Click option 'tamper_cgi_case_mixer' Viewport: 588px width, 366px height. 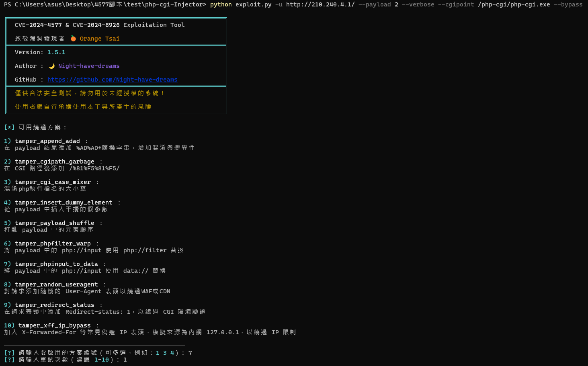[x=53, y=182]
